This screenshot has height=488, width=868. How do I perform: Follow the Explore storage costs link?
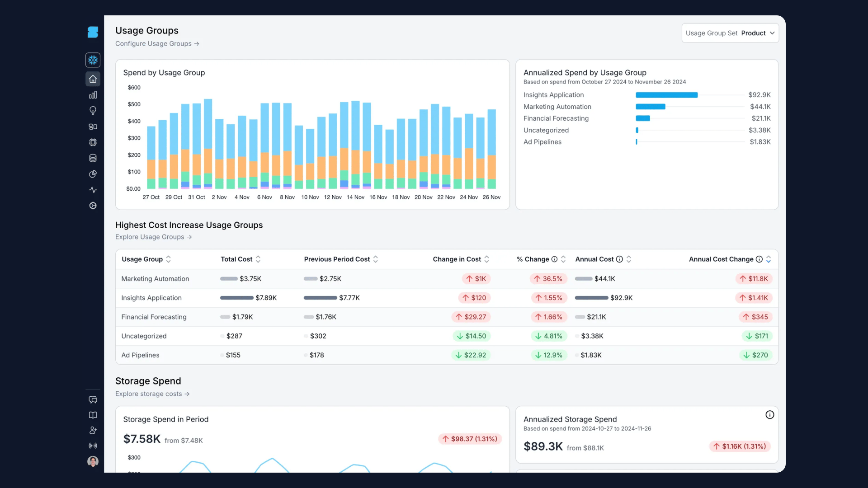point(152,394)
